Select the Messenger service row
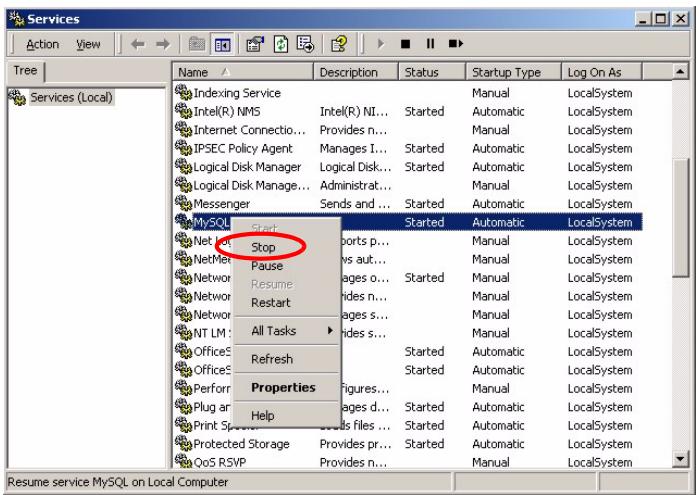Screen dimensions: 699x495 (x=407, y=204)
